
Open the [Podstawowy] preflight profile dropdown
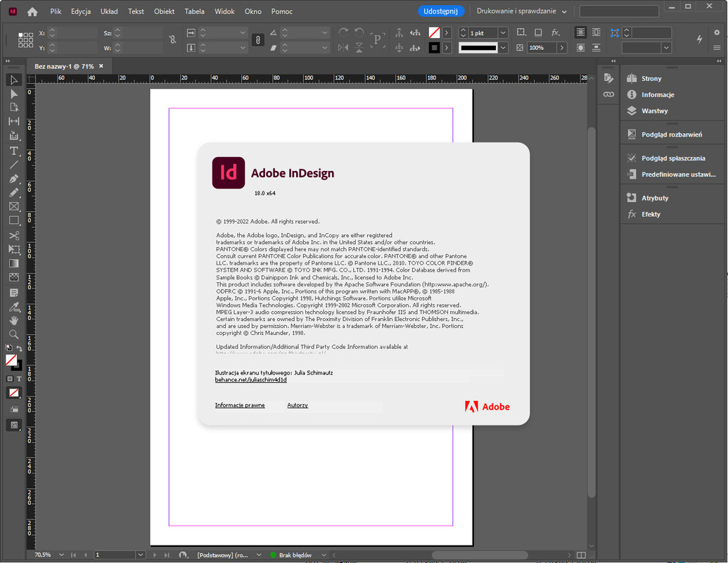(x=259, y=555)
